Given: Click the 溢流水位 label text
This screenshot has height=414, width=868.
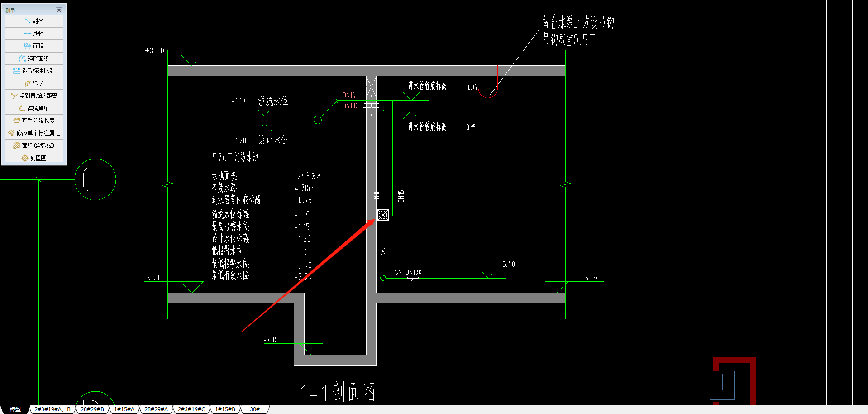Looking at the screenshot, I should click(273, 101).
